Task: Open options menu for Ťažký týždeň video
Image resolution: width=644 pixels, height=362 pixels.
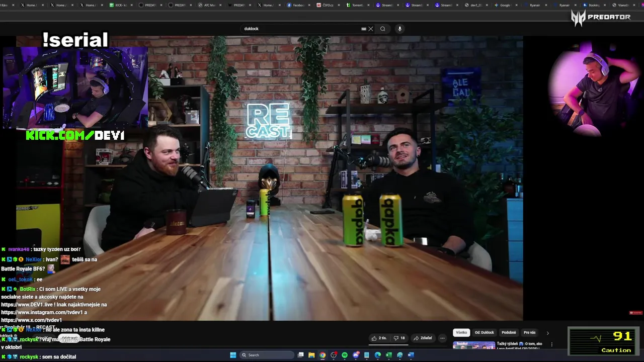Action: pos(551,344)
